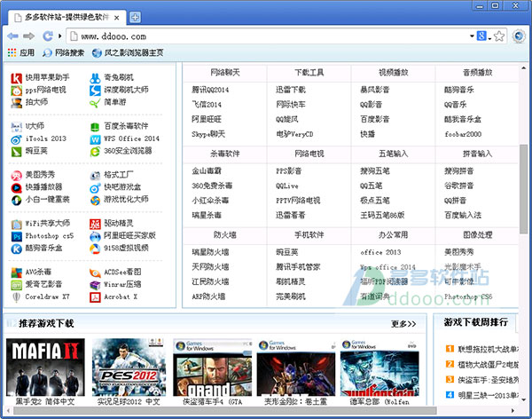Image resolution: width=532 pixels, height=419 pixels.
Task: Open the 下载工具 category header
Action: pyautogui.click(x=309, y=73)
